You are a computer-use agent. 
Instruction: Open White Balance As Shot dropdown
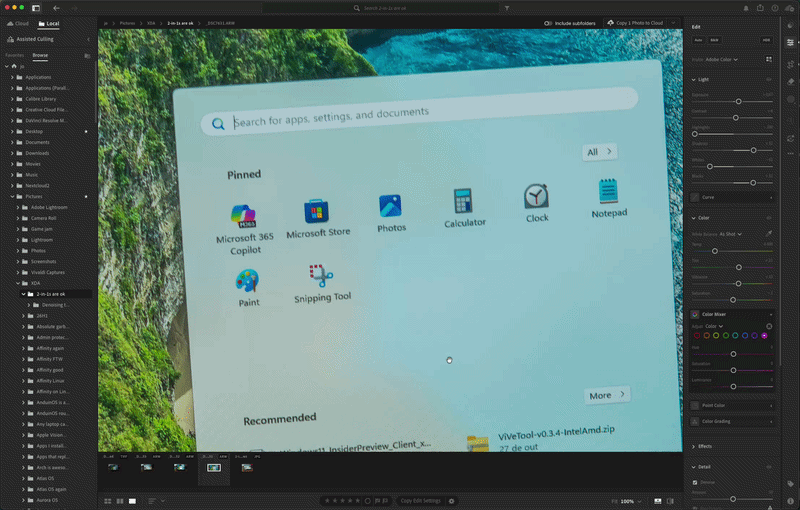click(x=731, y=234)
